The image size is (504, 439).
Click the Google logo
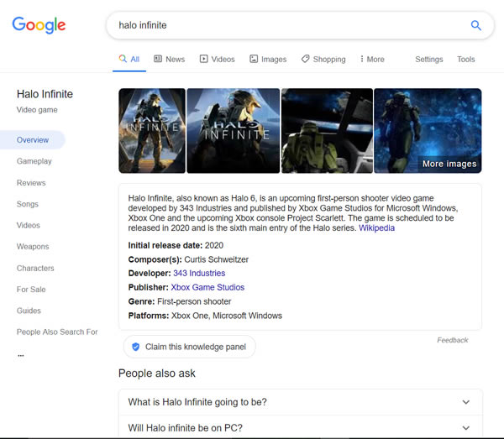tap(39, 25)
